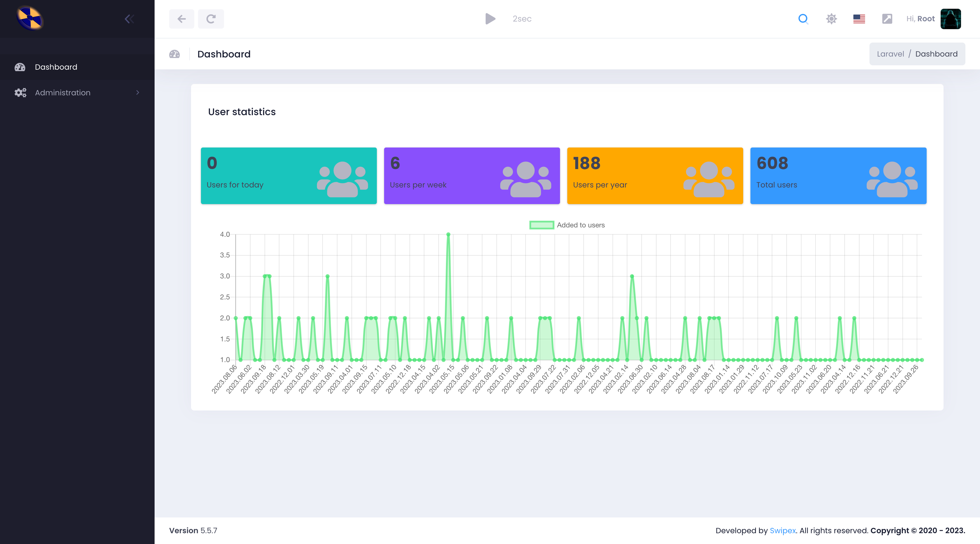This screenshot has width=980, height=544.
Task: Click the app logo in the sidebar
Action: pos(30,18)
